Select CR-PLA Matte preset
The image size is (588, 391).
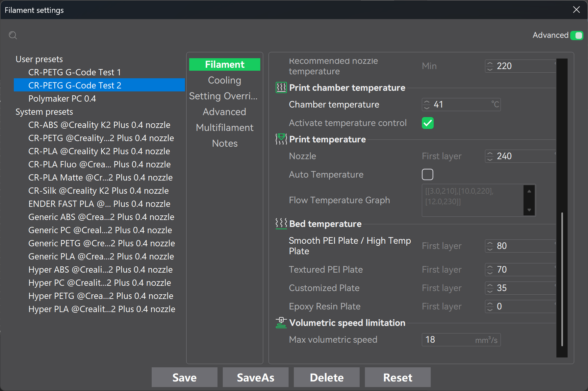point(99,178)
